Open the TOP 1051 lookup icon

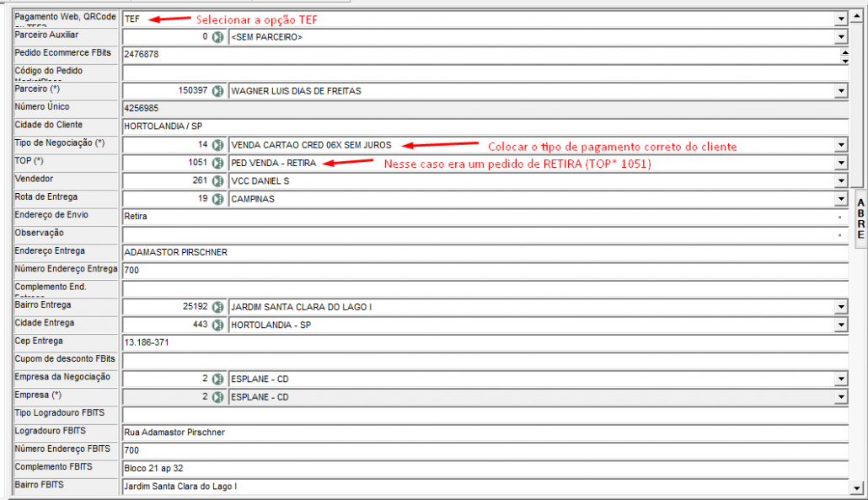218,163
